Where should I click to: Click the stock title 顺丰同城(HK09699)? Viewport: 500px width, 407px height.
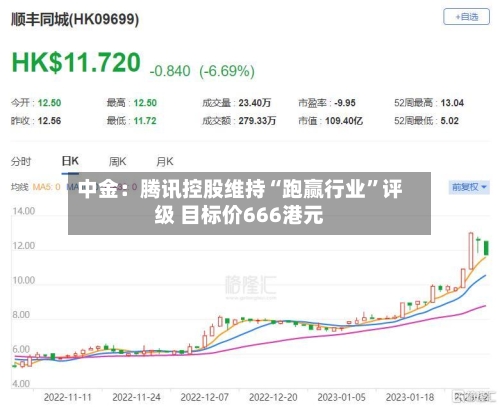point(75,19)
